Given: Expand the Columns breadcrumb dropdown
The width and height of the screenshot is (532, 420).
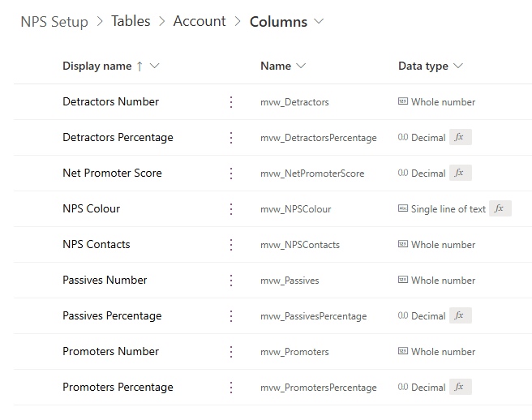Looking at the screenshot, I should [319, 22].
